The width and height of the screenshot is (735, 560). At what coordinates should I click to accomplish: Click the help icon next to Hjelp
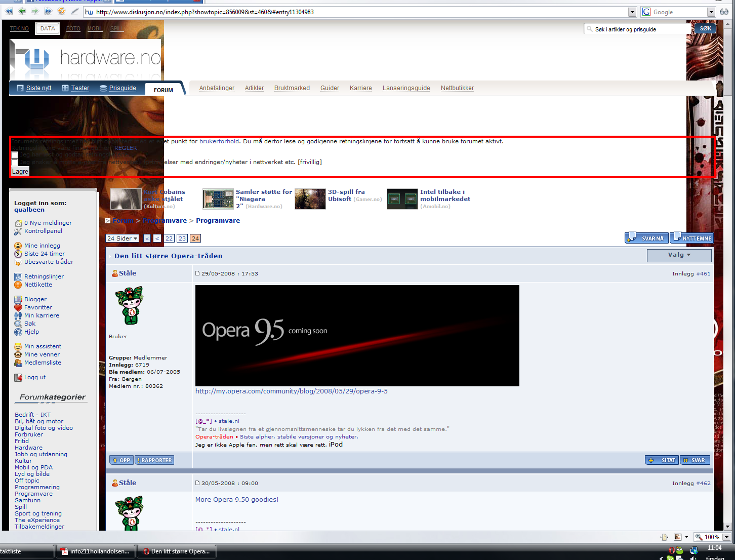[18, 332]
